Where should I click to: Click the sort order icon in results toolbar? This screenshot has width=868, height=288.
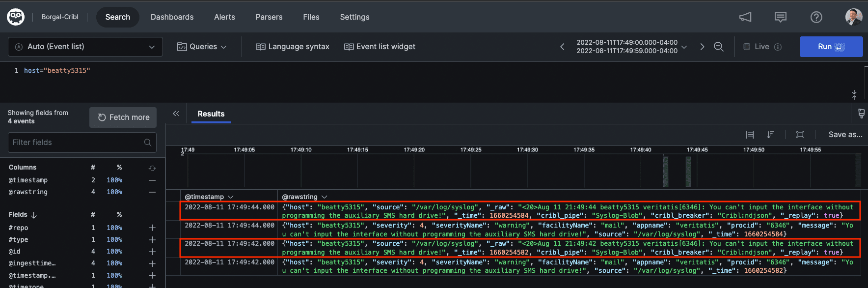click(x=771, y=135)
